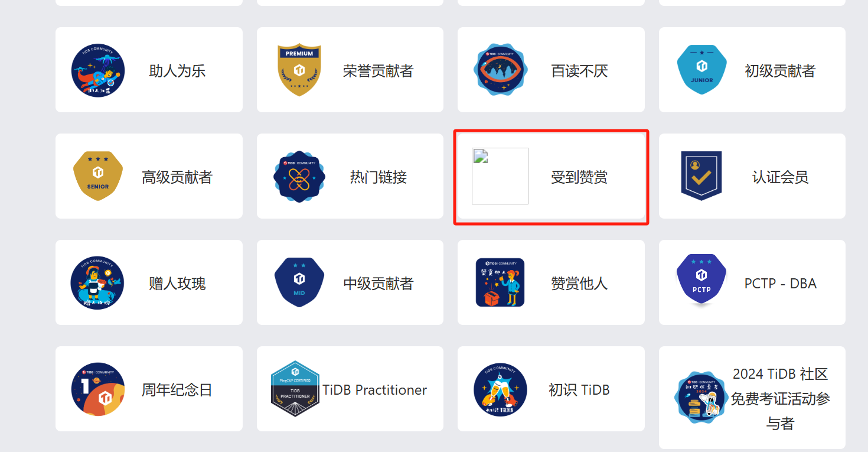Open the 认证会员 checkmark shield icon
The image size is (868, 452).
coord(701,176)
